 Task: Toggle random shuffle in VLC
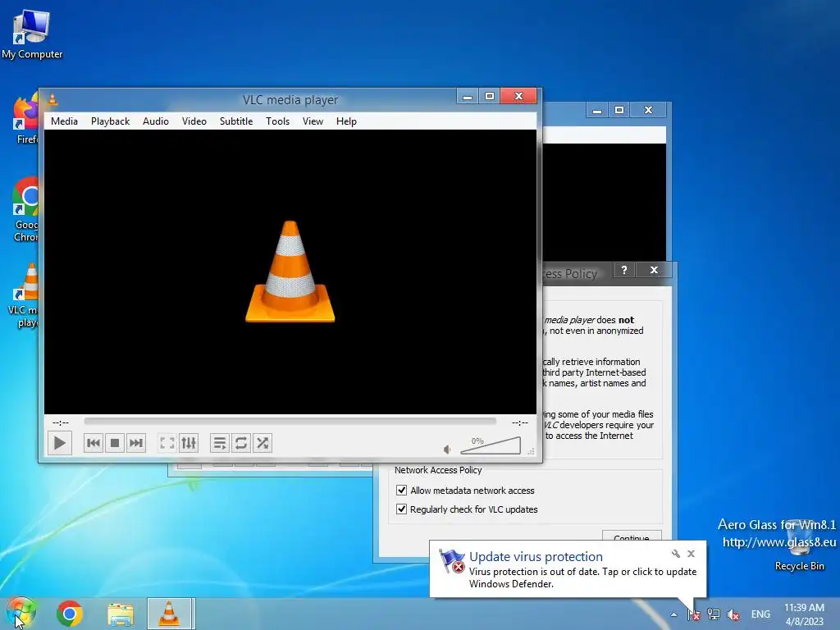click(x=262, y=443)
